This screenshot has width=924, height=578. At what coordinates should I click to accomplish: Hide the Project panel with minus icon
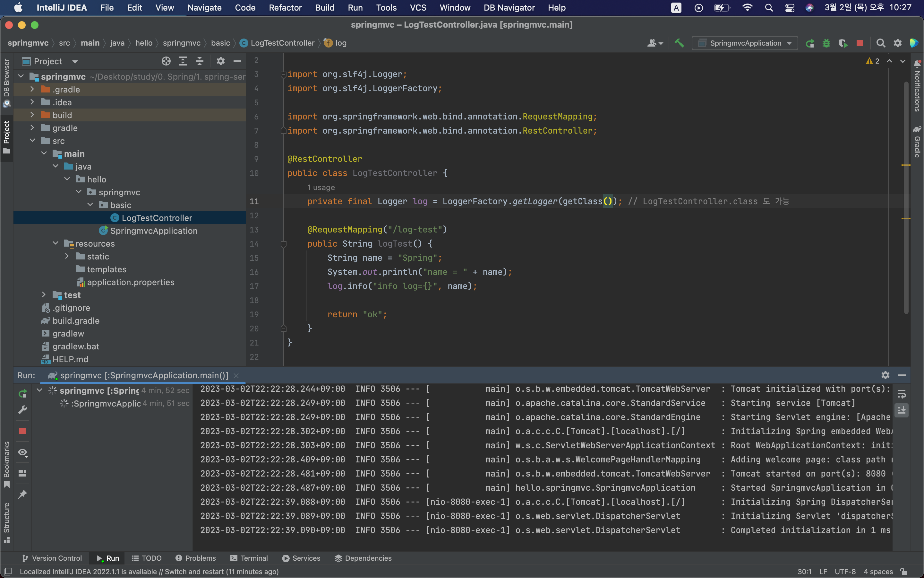pyautogui.click(x=237, y=61)
